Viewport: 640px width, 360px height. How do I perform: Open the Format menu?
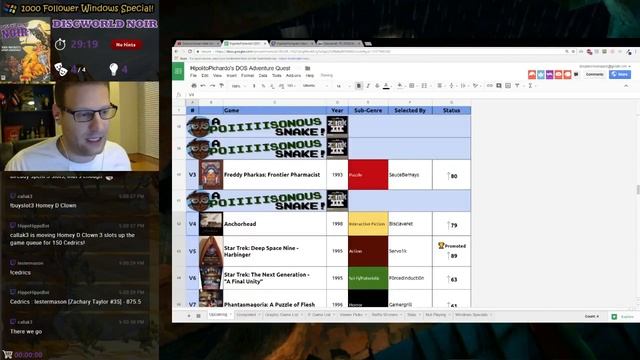tap(247, 76)
